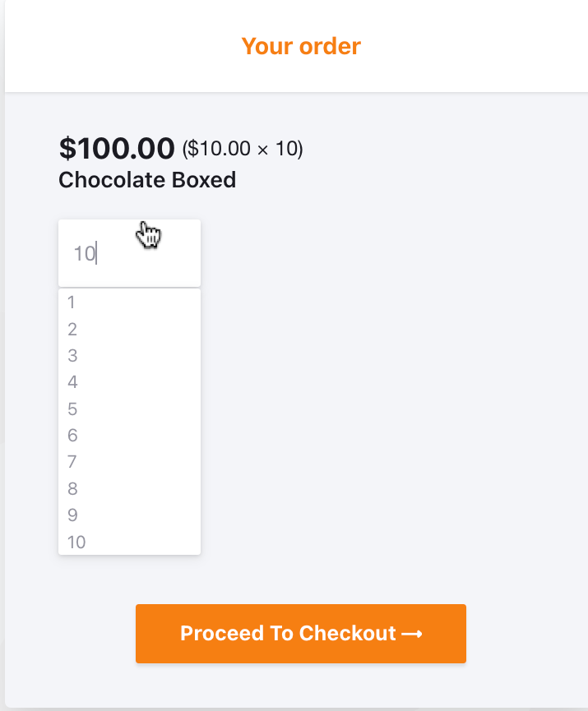Click the Chocolate Boxed product name
Screen dimensions: 588x711
pos(147,180)
